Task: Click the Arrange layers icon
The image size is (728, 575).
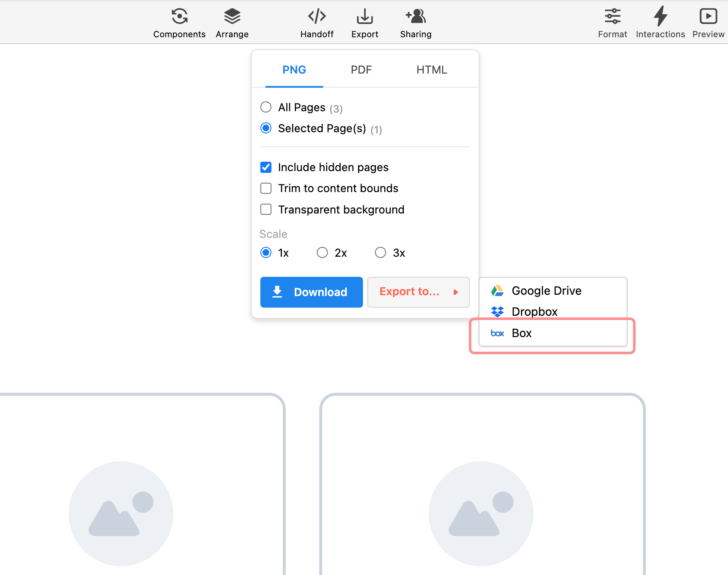Action: [232, 17]
